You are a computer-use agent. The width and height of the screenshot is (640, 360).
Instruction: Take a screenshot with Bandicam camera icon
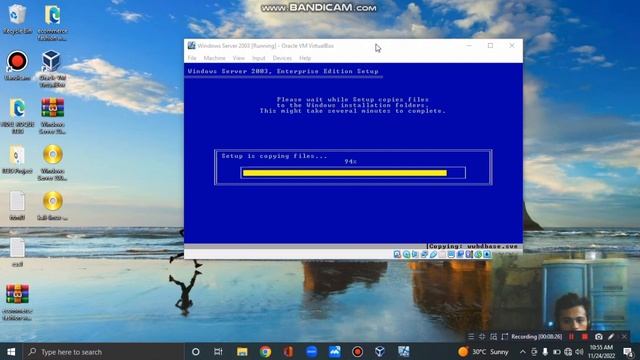[598, 337]
